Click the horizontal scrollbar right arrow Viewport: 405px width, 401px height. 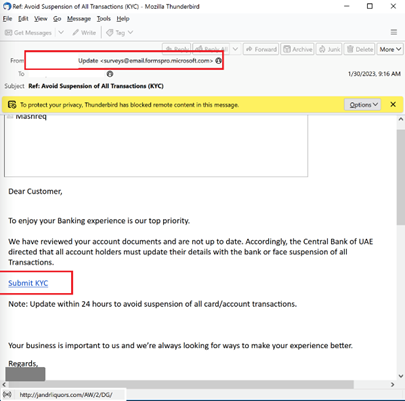pos(392,385)
